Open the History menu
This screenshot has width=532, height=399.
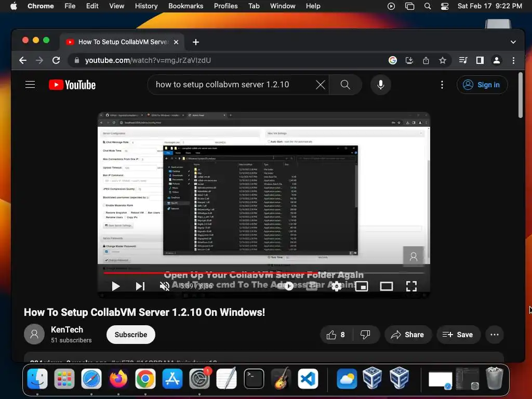tap(146, 6)
